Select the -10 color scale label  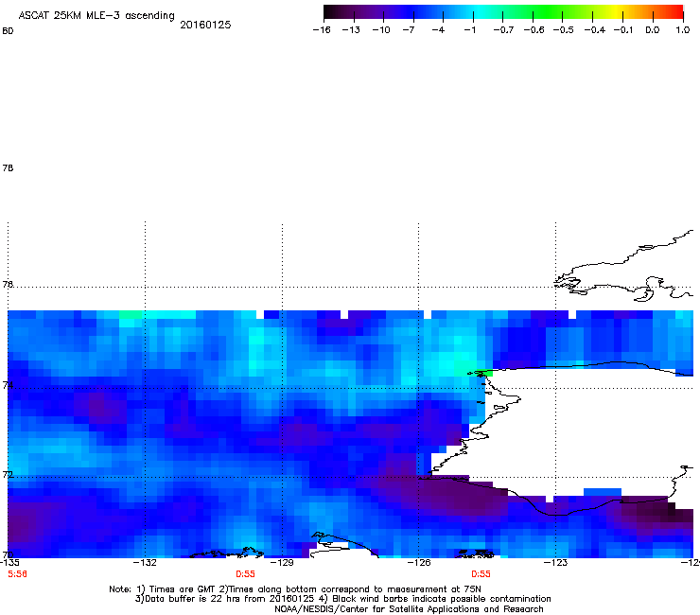pos(381,30)
